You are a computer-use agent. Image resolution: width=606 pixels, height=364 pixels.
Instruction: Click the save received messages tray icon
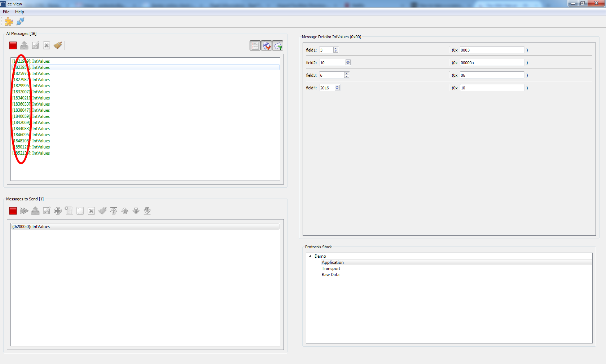tap(24, 45)
